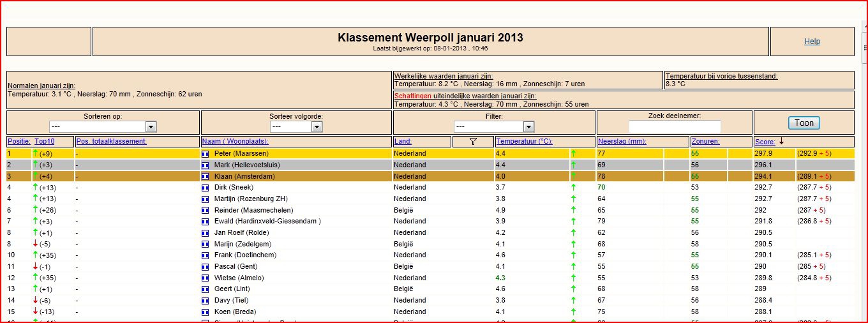The height and width of the screenshot is (323, 868).
Task: Sort by Land column header
Action: (403, 141)
